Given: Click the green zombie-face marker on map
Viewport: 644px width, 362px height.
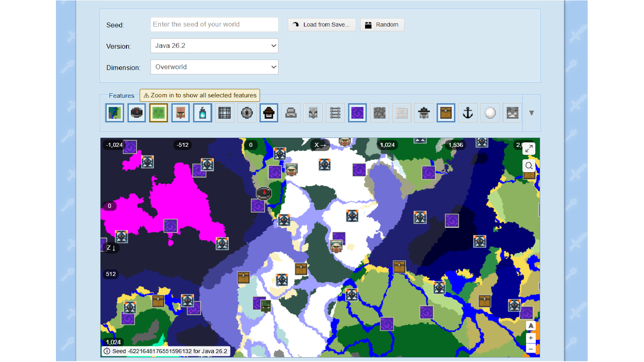Looking at the screenshot, I should pos(266,306).
